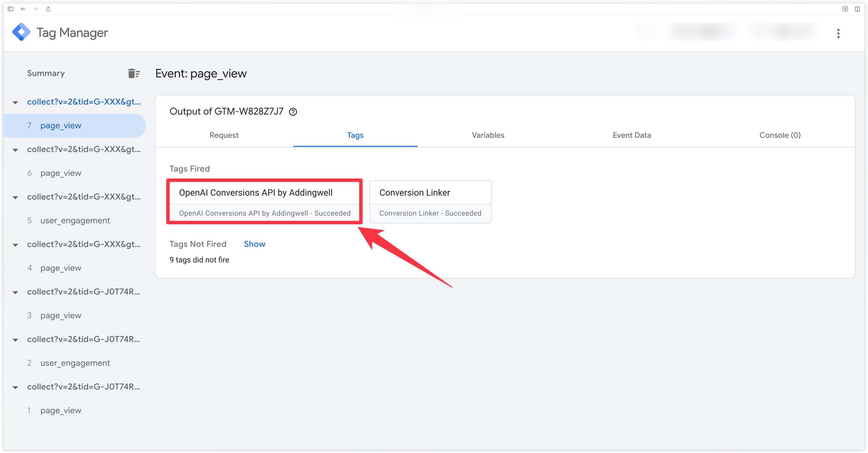Open the OpenAI Conversions API by Addingwell tag

pyautogui.click(x=264, y=202)
